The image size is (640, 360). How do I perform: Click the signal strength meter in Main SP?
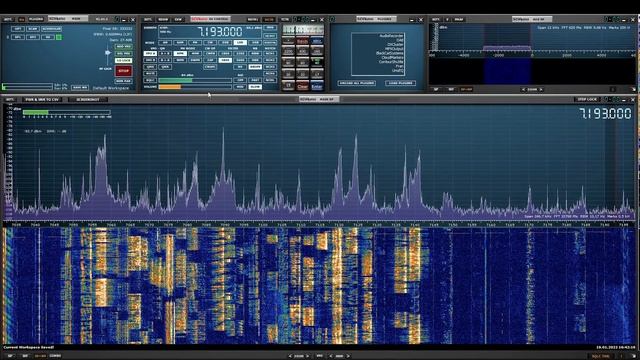67,112
